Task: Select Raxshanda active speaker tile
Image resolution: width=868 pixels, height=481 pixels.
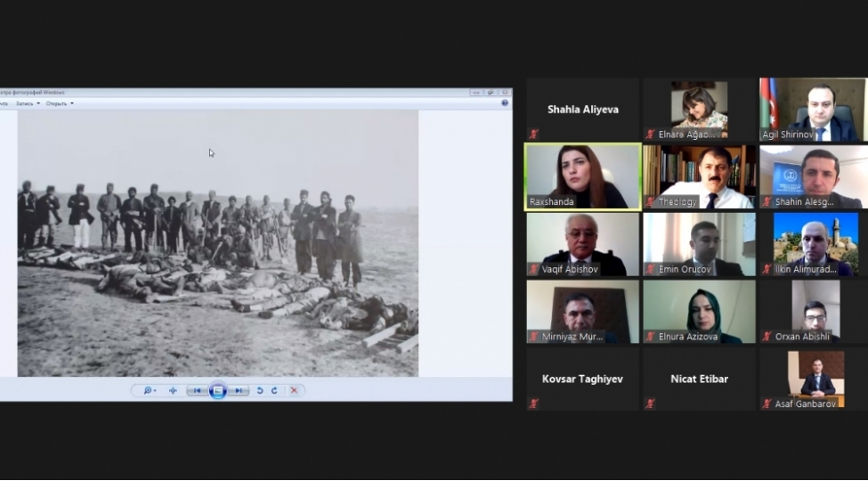Action: [583, 176]
